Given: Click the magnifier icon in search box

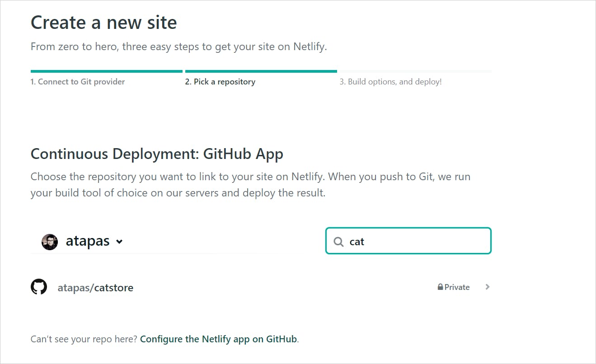Looking at the screenshot, I should (x=338, y=242).
